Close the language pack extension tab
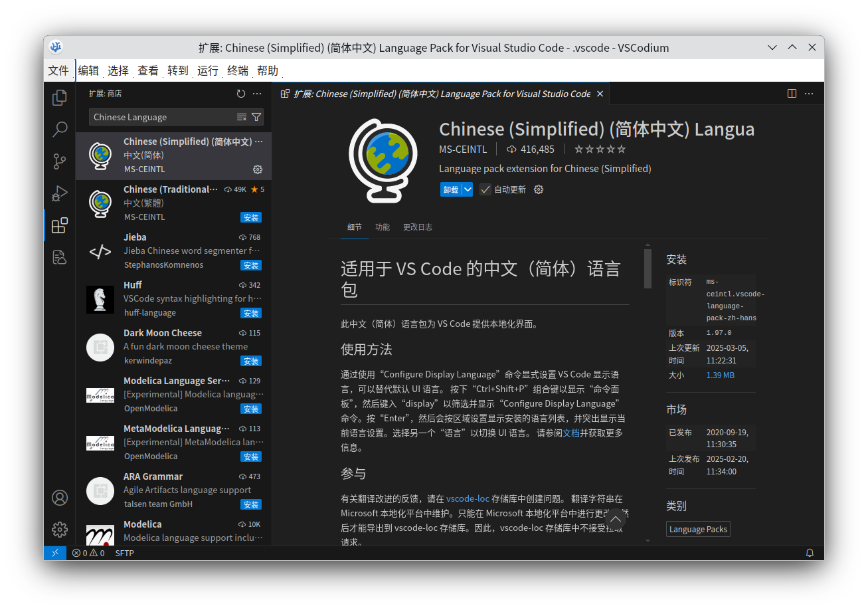The image size is (868, 612). 600,94
